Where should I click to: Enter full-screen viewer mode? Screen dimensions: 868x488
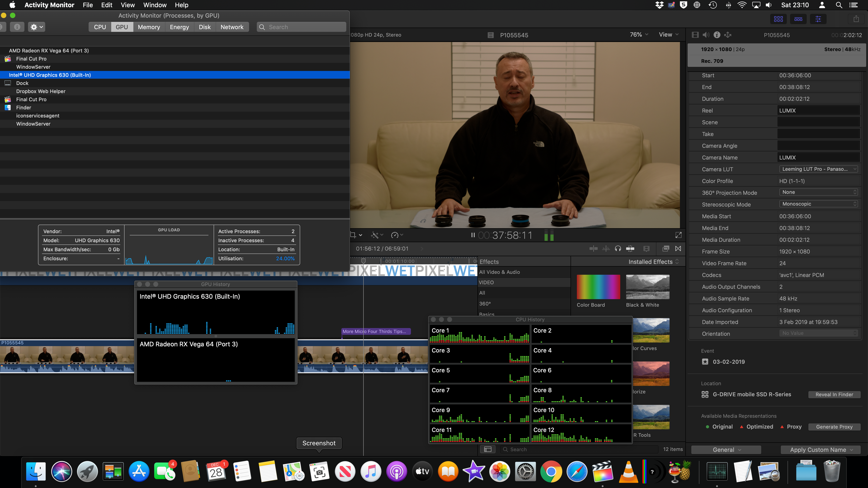coord(678,235)
